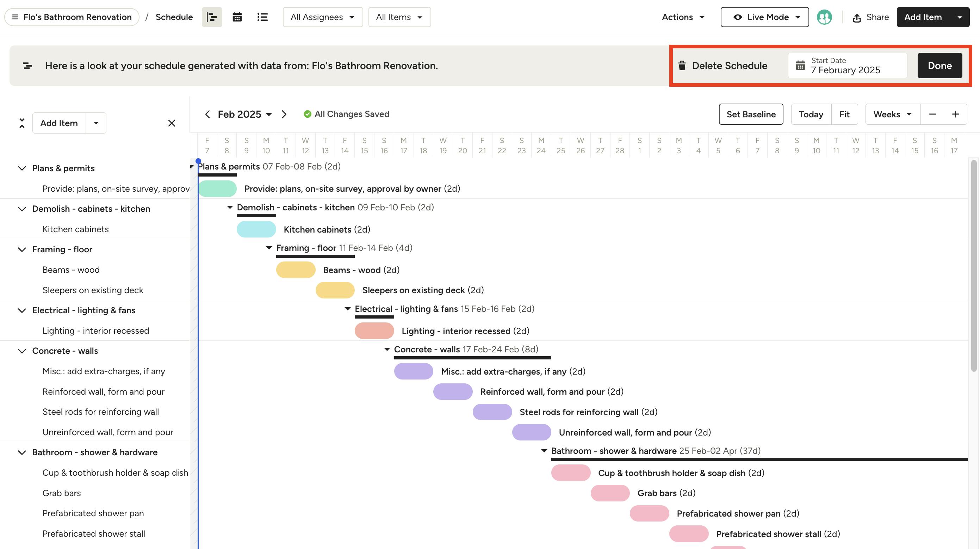Screen dimensions: 980x549
Task: Toggle Live Mode
Action: [765, 17]
